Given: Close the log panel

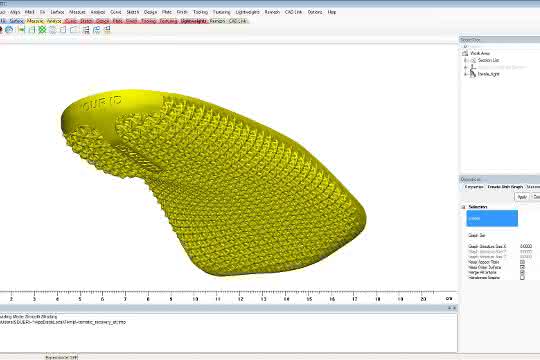Looking at the screenshot, I should [x=455, y=308].
